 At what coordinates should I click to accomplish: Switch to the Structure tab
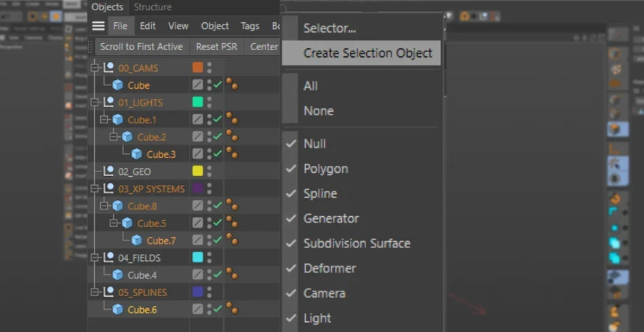[x=153, y=7]
